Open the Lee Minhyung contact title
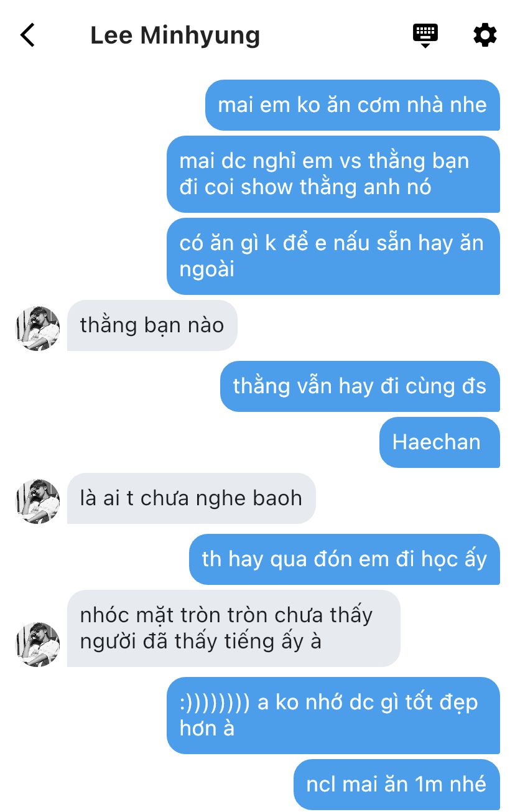 pyautogui.click(x=175, y=35)
